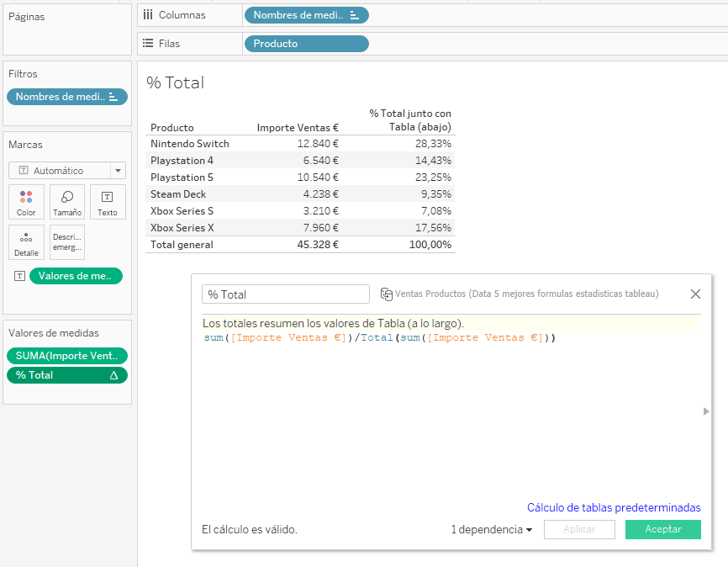This screenshot has width=728, height=567.
Task: Click the Aceptar button
Action: pos(663,529)
